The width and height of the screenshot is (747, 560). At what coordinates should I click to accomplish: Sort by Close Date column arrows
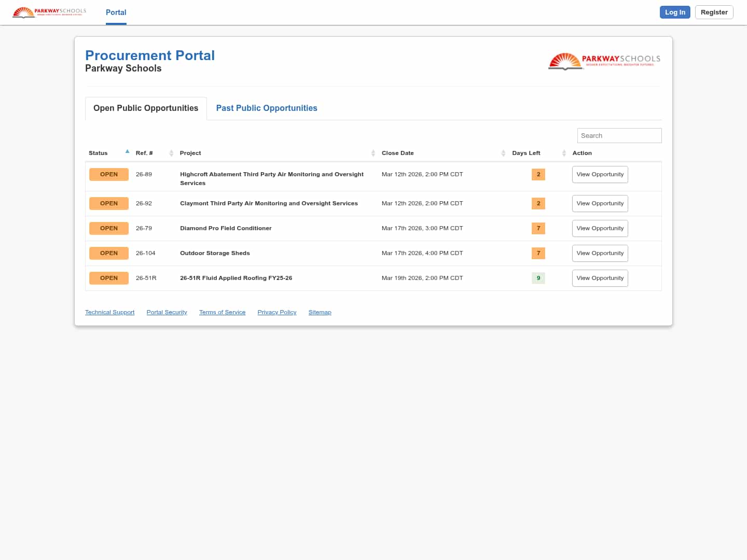[x=503, y=153]
